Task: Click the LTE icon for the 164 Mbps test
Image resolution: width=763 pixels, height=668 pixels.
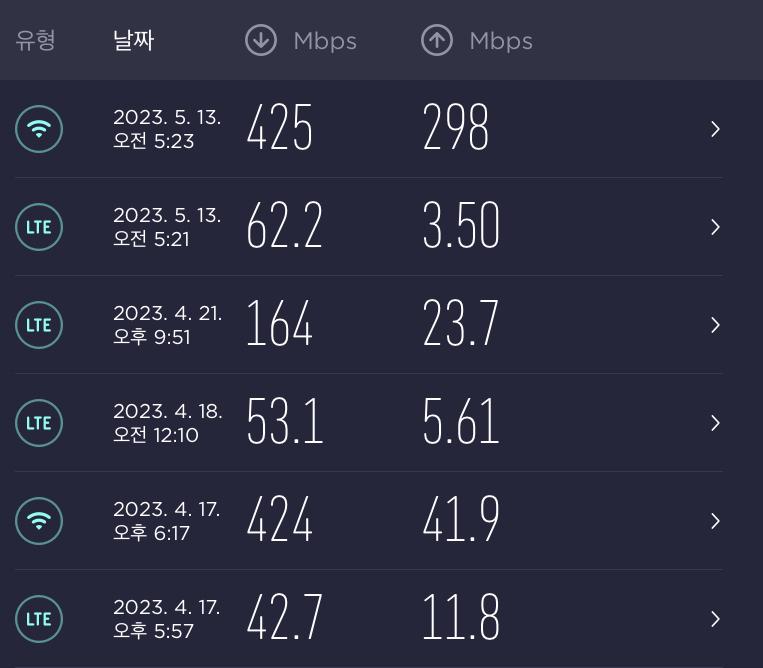Action: point(39,325)
